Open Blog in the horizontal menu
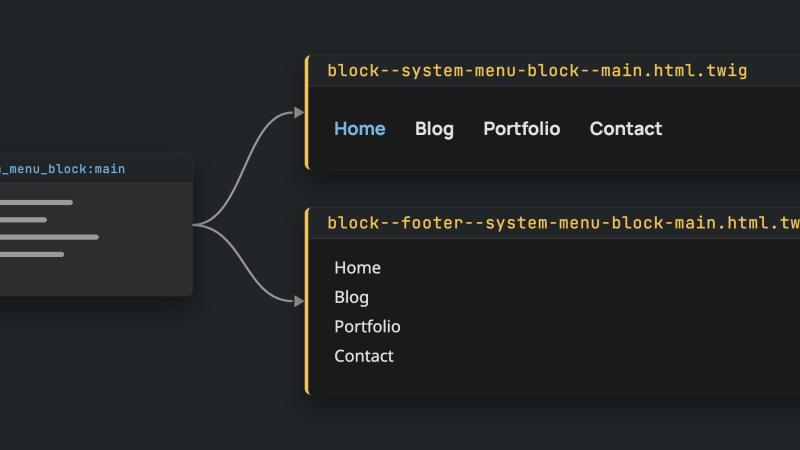This screenshot has width=800, height=450. point(434,129)
